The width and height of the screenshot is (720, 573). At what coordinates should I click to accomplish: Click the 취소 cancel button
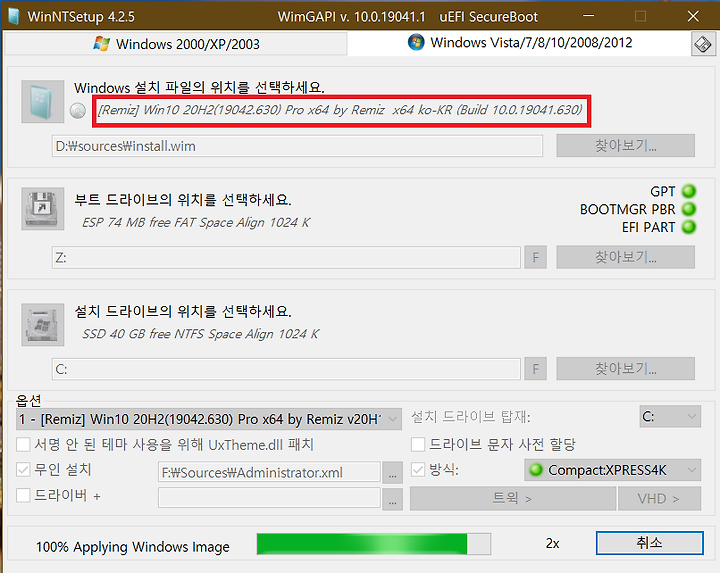click(x=649, y=543)
